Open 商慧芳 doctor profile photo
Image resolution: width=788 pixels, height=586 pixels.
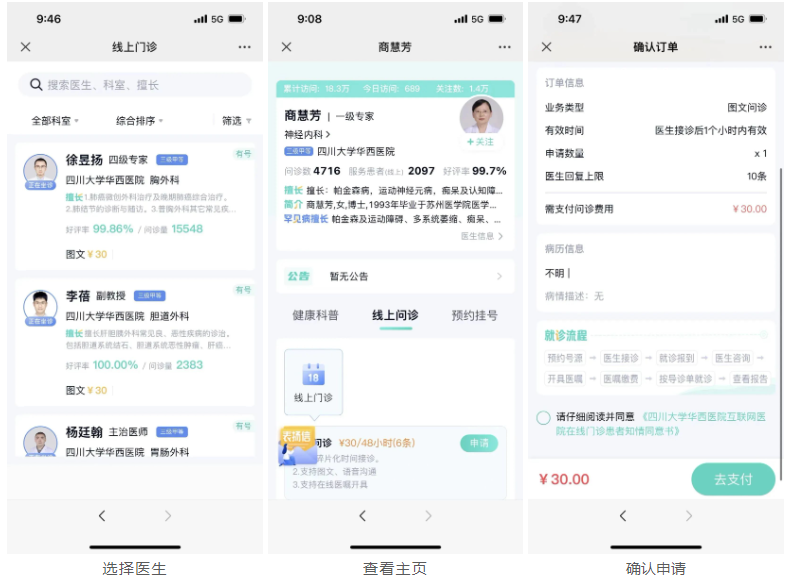[x=481, y=116]
